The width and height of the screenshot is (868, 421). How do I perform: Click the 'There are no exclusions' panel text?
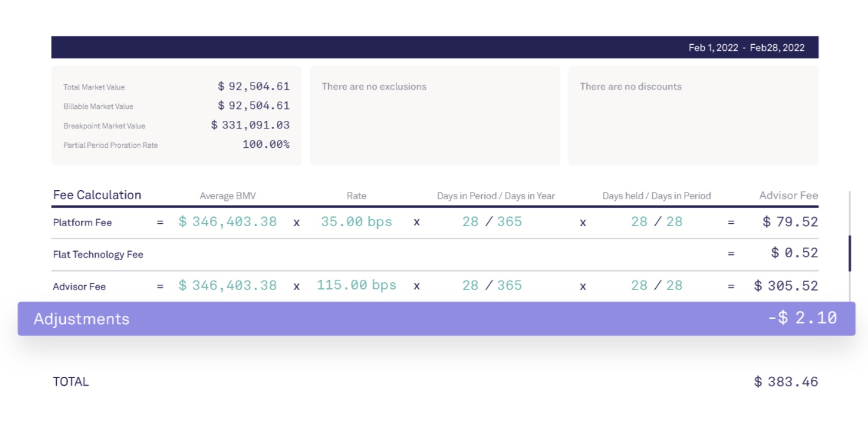374,87
